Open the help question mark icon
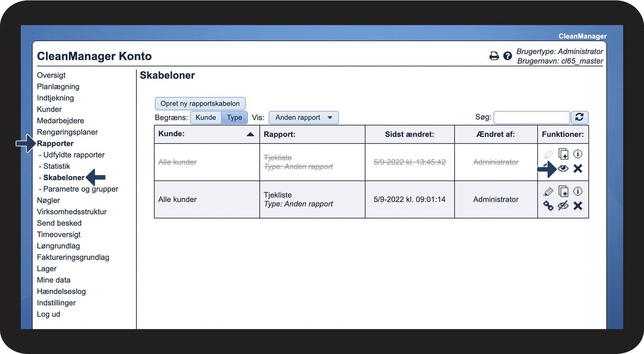Viewport: 644px width, 354px height. (x=507, y=56)
